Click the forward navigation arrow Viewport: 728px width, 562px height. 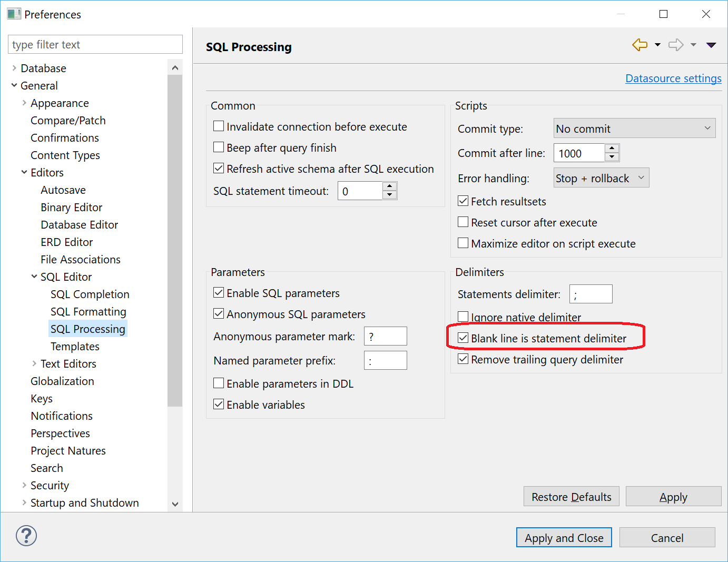(x=676, y=45)
